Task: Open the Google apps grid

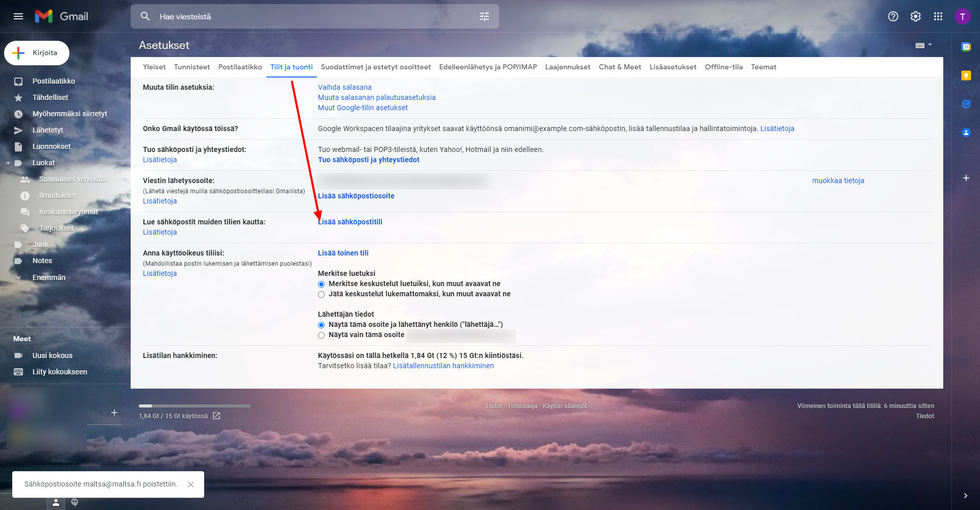Action: coord(938,16)
